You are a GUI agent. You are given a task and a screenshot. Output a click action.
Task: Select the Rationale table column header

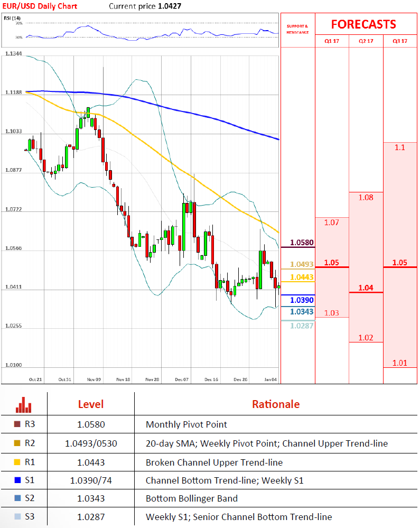(276, 404)
